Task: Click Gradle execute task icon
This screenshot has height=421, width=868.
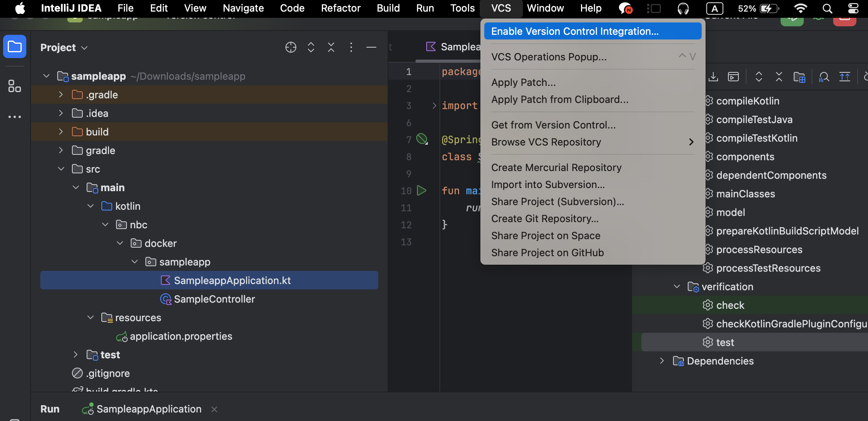Action: [733, 77]
